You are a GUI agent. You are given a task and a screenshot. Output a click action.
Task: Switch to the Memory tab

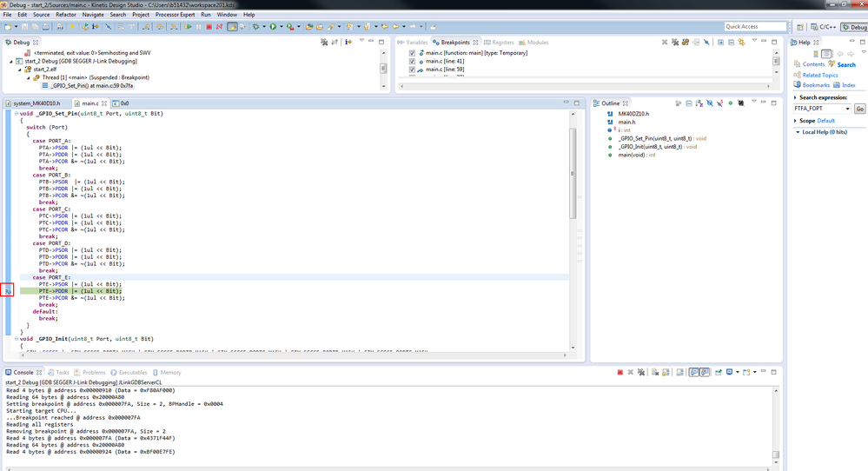click(x=167, y=373)
